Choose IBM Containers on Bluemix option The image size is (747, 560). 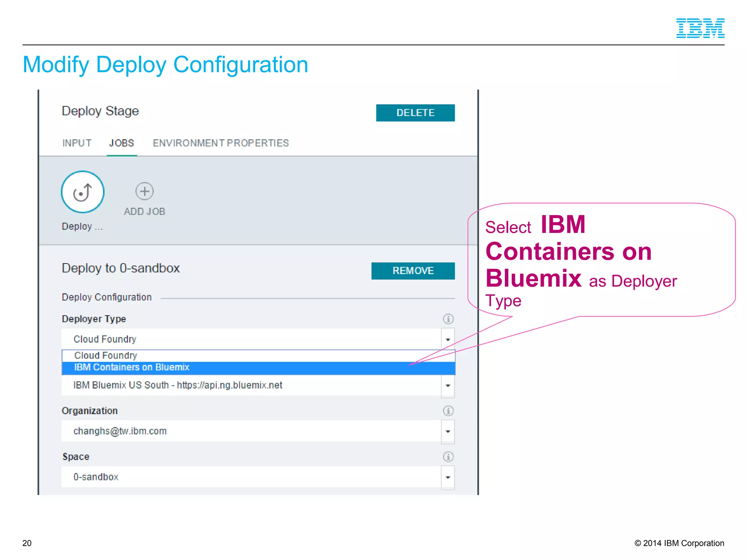(259, 367)
